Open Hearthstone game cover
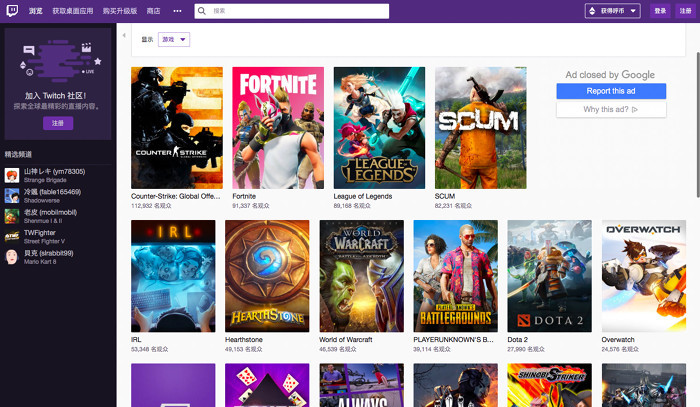The height and width of the screenshot is (407, 700). 267,276
